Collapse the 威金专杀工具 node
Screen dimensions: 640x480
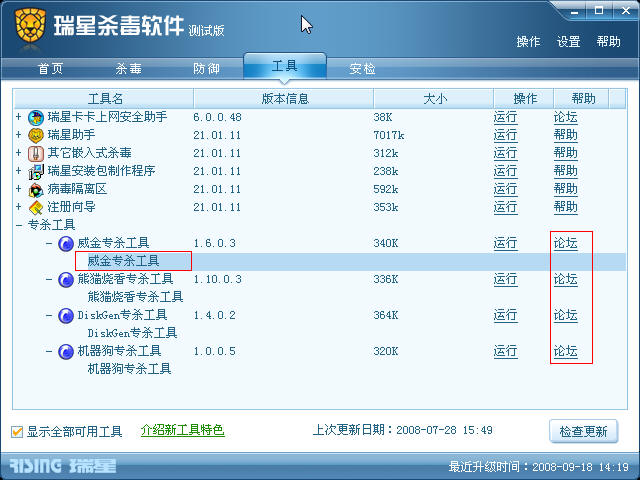(49, 243)
